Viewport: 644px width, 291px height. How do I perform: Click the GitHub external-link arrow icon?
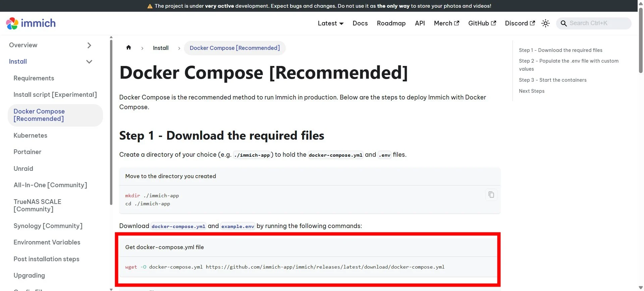[x=493, y=23]
